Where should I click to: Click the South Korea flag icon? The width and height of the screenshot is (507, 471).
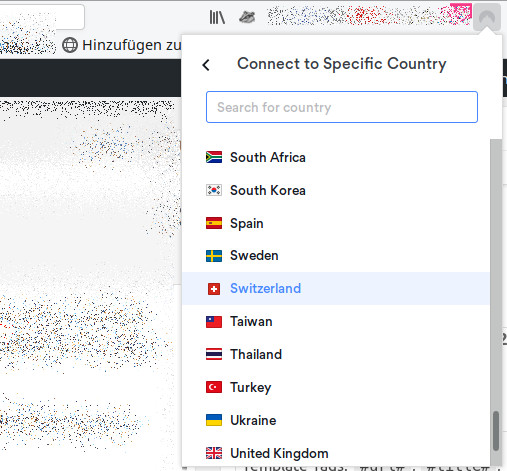tap(214, 190)
